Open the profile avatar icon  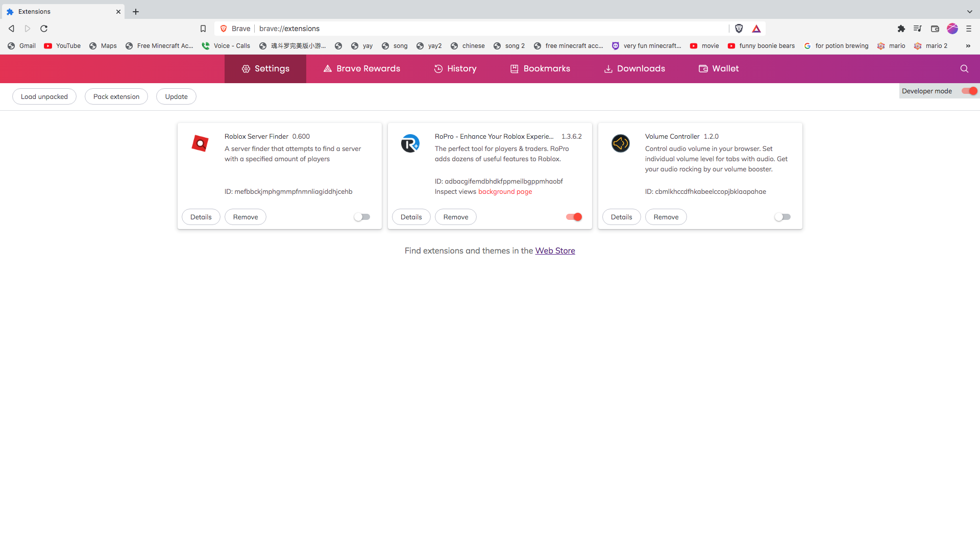pos(952,29)
